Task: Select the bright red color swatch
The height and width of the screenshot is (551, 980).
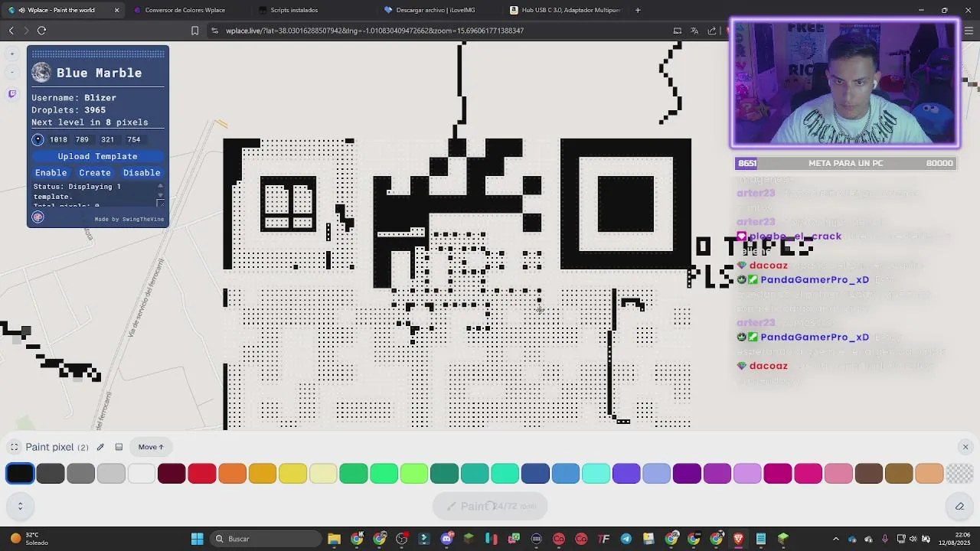Action: (x=202, y=474)
